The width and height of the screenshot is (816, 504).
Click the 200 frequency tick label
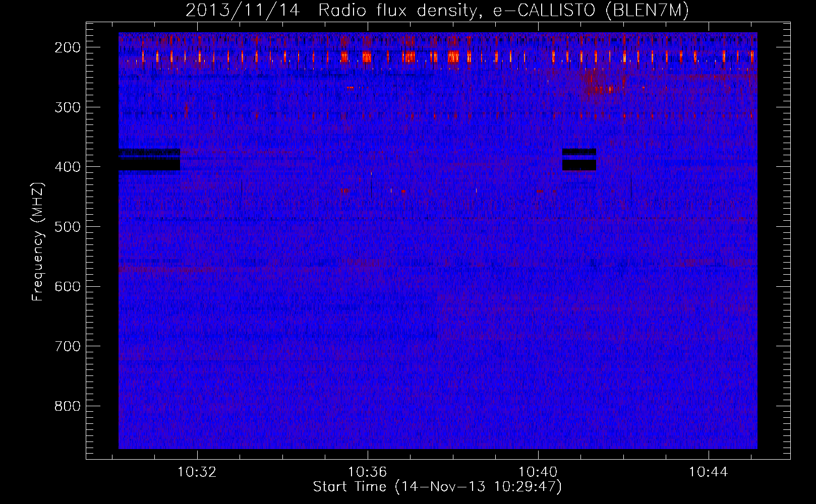click(67, 47)
